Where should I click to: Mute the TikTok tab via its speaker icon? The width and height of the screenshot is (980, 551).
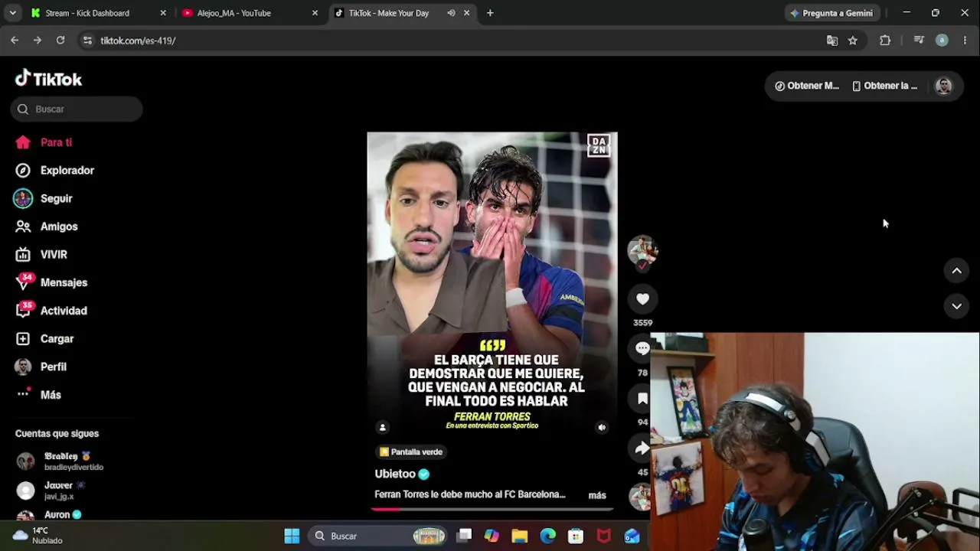[451, 13]
